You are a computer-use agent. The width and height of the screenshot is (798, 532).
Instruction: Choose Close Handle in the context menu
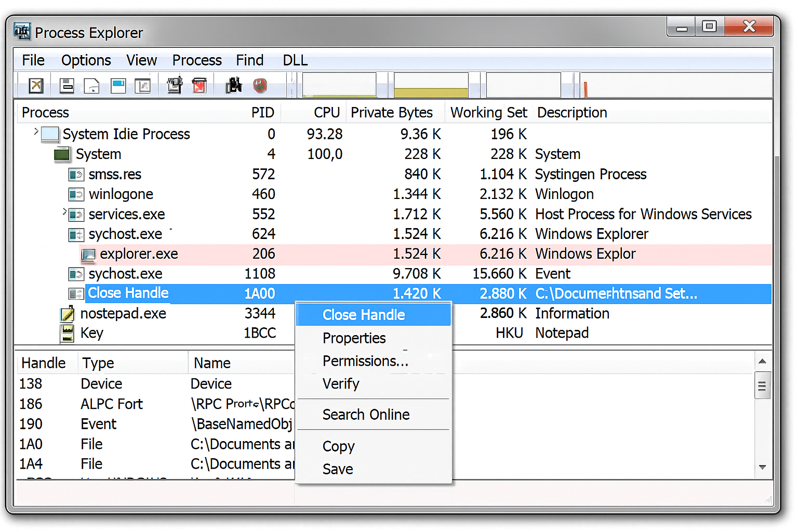(373, 315)
